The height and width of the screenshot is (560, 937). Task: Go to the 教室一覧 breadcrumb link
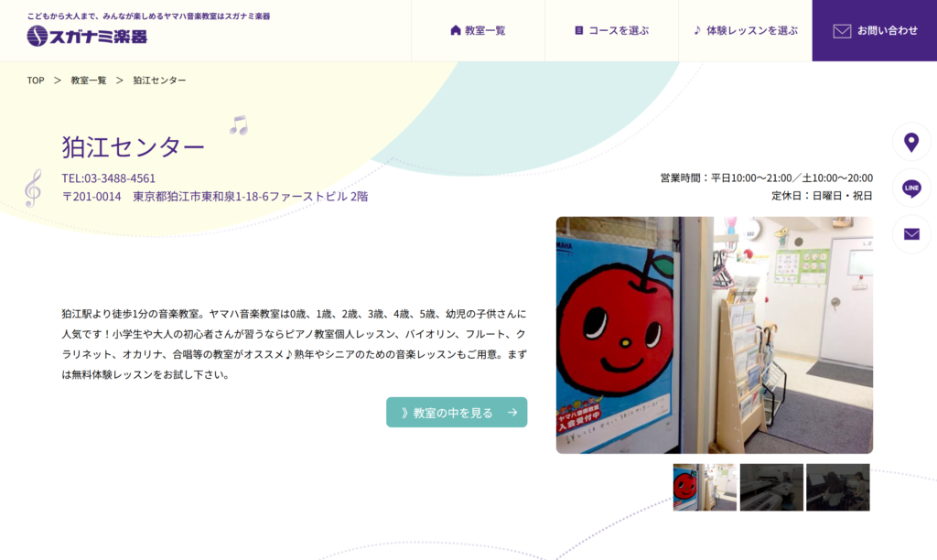click(x=89, y=81)
